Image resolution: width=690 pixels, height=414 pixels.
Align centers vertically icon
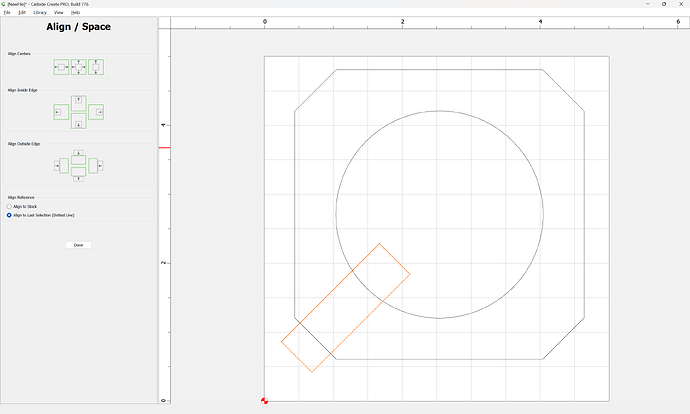pos(96,67)
